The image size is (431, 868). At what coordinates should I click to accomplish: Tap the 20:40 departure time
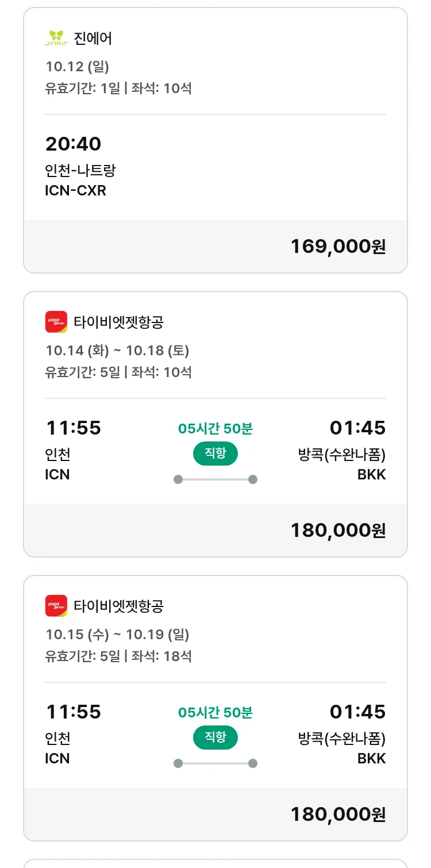73,144
